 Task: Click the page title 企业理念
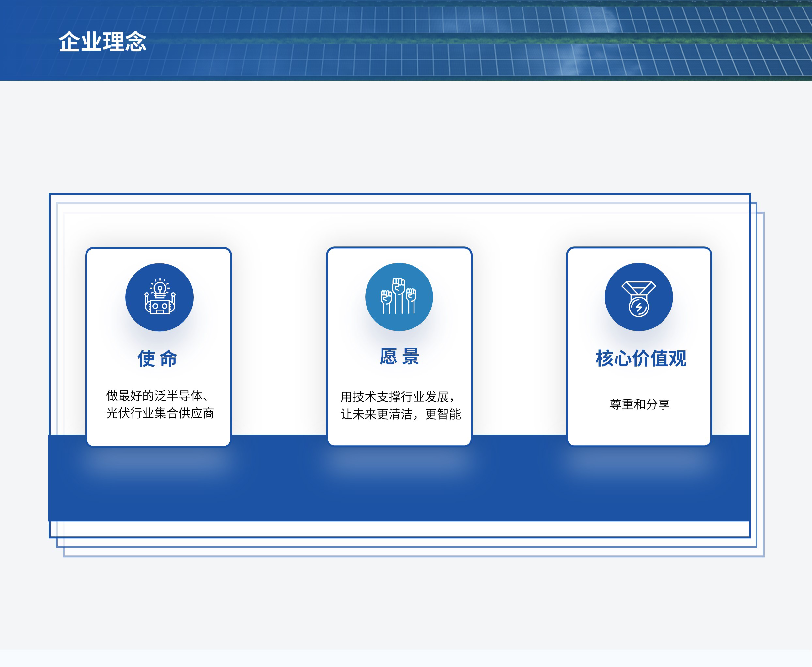point(102,41)
